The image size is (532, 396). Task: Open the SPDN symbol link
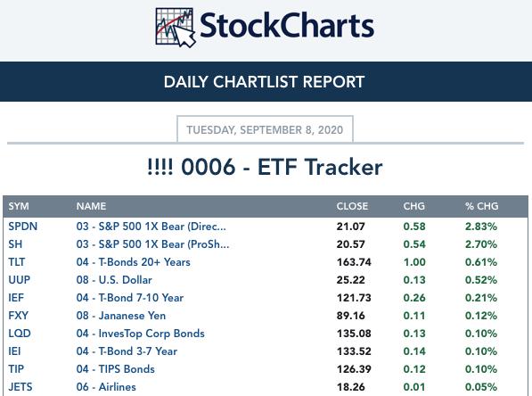pyautogui.click(x=23, y=227)
